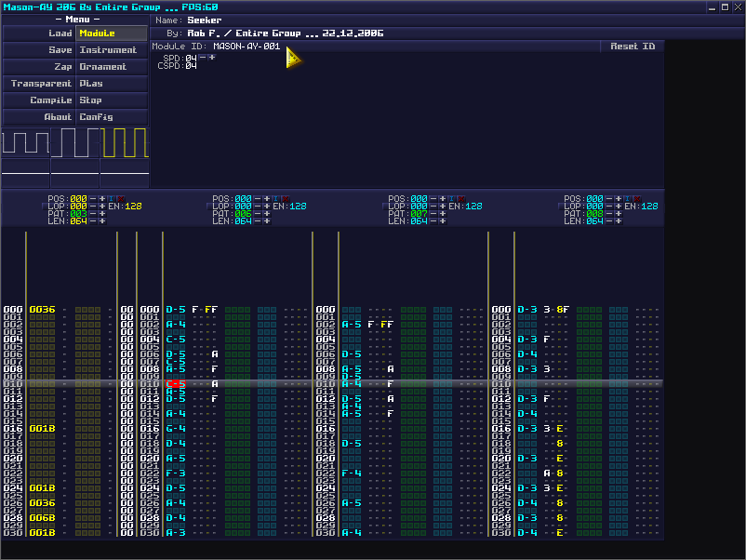The image size is (746, 560).
Task: Click POS plus in PAT 008 block
Action: [x=618, y=198]
